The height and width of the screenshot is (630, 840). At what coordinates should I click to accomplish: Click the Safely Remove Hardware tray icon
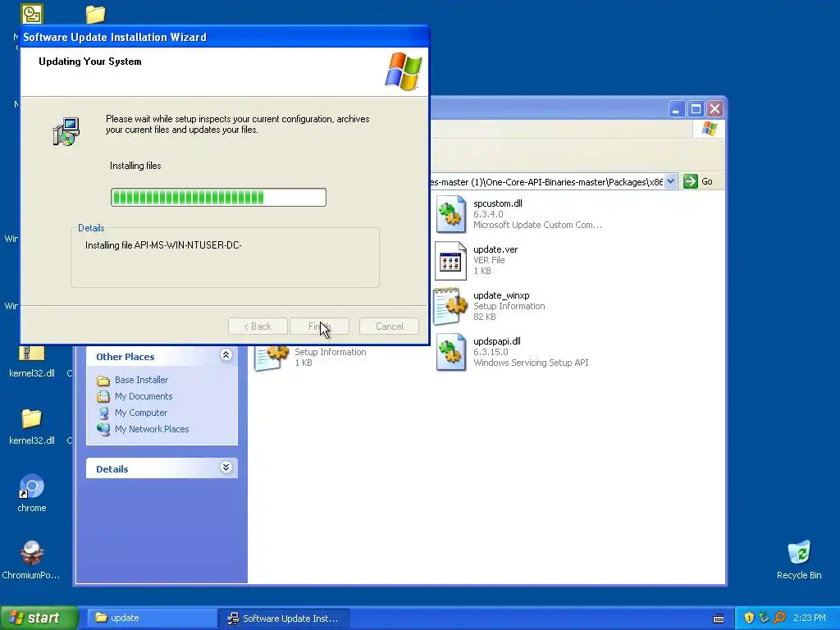pyautogui.click(x=764, y=618)
